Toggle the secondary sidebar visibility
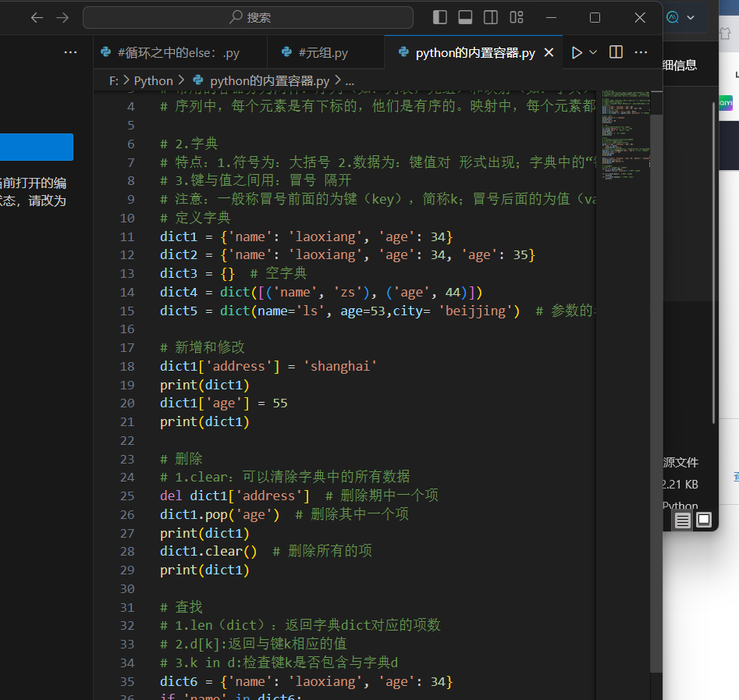 click(x=492, y=17)
